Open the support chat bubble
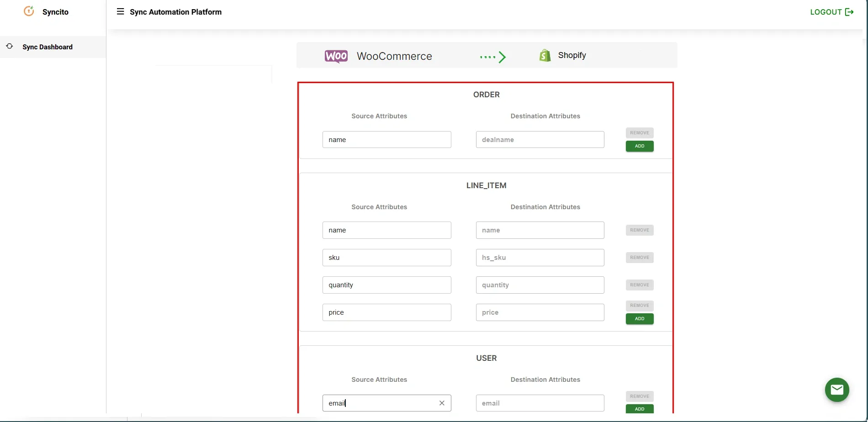Image resolution: width=868 pixels, height=422 pixels. [837, 390]
